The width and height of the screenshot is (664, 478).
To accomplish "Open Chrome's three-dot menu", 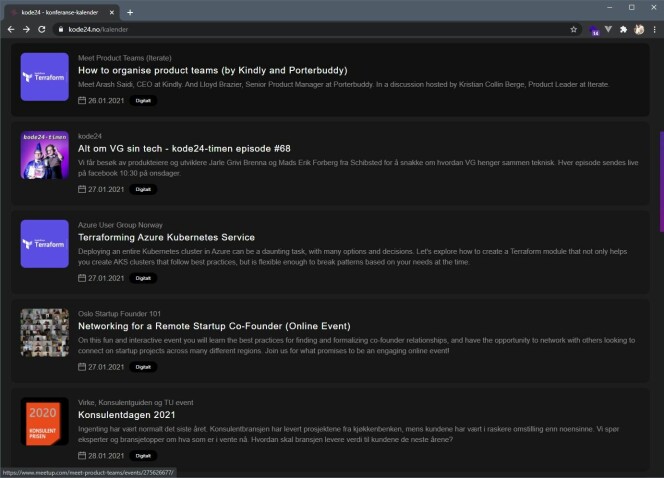I will (654, 29).
